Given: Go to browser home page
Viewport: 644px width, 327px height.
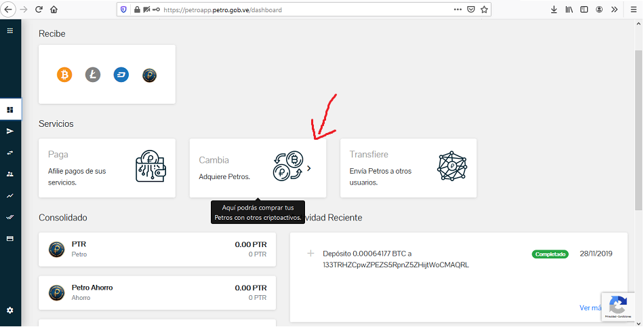Looking at the screenshot, I should 54,9.
